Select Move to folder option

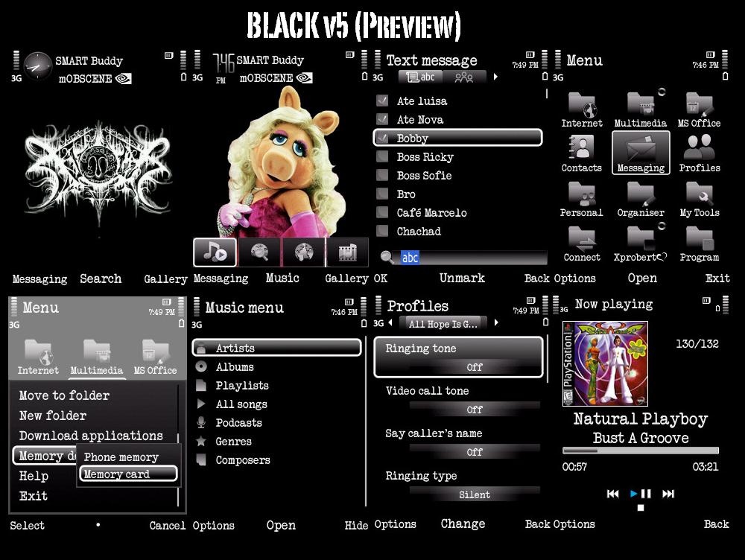(x=64, y=395)
